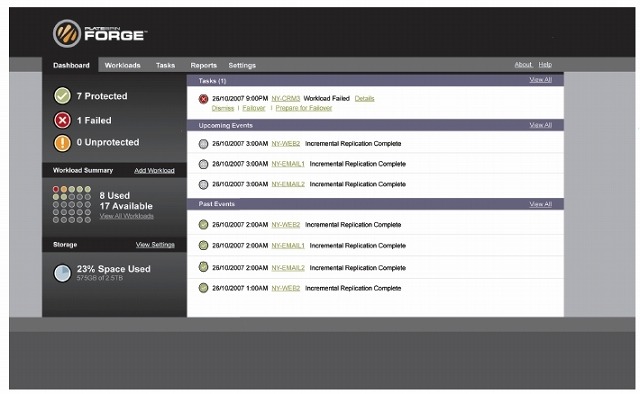Screen dimensions: 640x394
Task: Show Details for failed workload
Action: [364, 98]
